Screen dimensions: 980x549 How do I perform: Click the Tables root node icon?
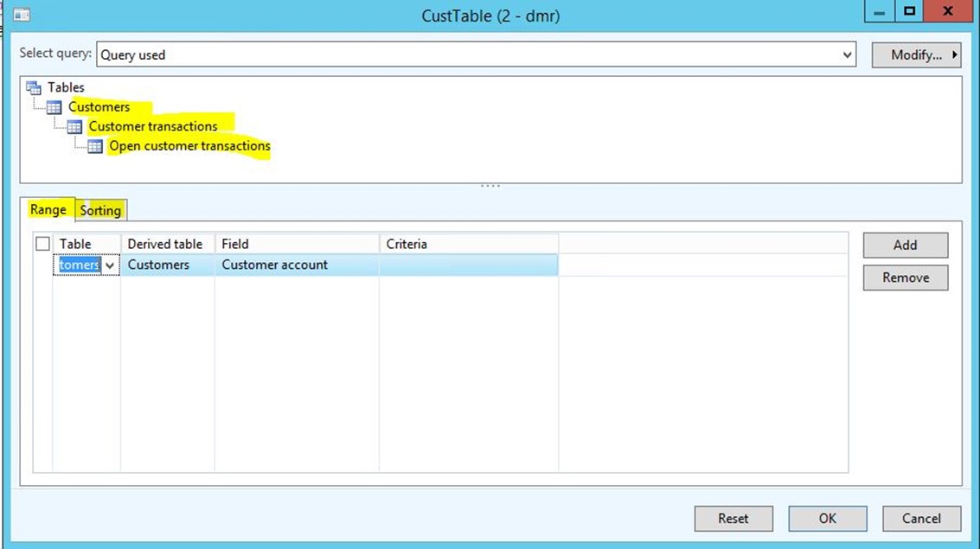click(34, 87)
